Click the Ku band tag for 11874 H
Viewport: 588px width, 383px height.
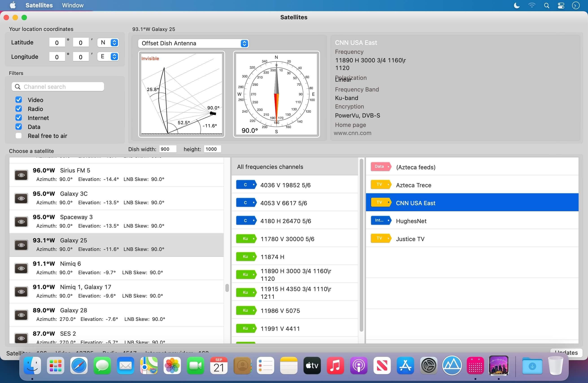point(246,257)
